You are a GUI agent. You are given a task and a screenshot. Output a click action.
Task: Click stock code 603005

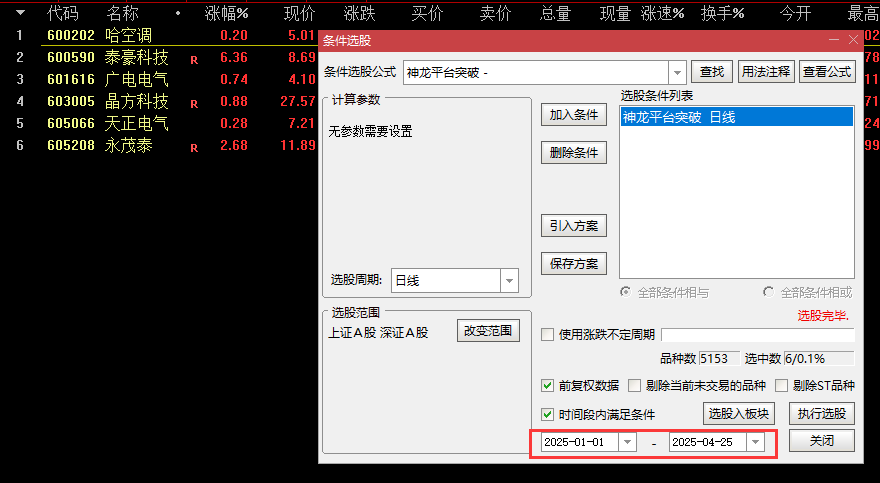point(71,101)
